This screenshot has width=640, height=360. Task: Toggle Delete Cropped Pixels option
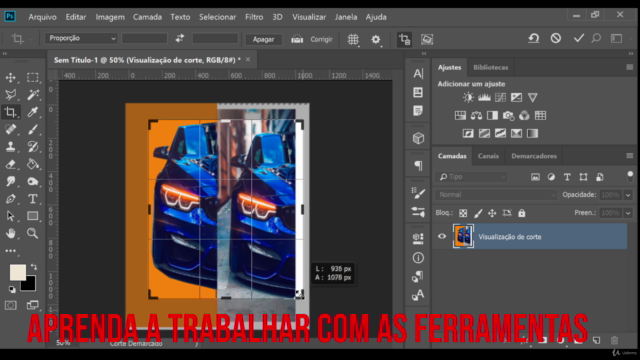coord(404,39)
